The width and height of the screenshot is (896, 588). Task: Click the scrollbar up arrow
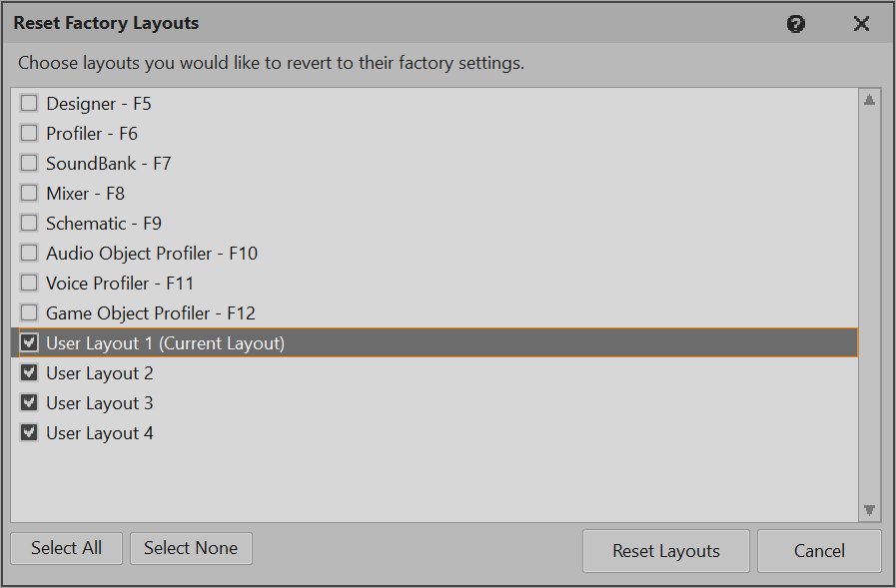coord(869,100)
